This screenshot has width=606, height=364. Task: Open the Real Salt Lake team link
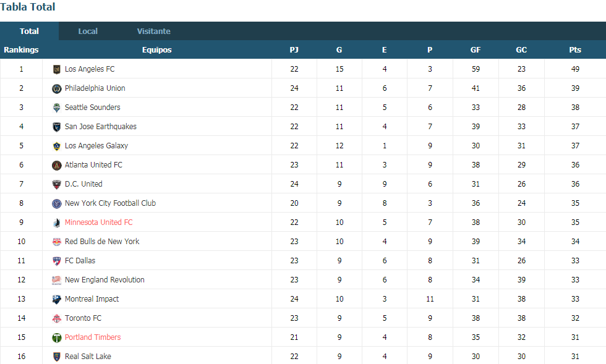[88, 356]
